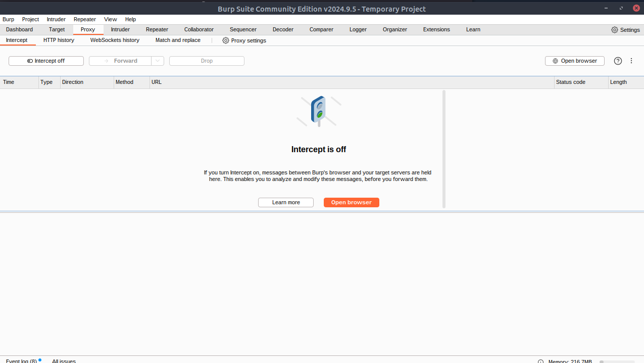The width and height of the screenshot is (644, 363).
Task: Open the Help menu
Action: point(130,19)
